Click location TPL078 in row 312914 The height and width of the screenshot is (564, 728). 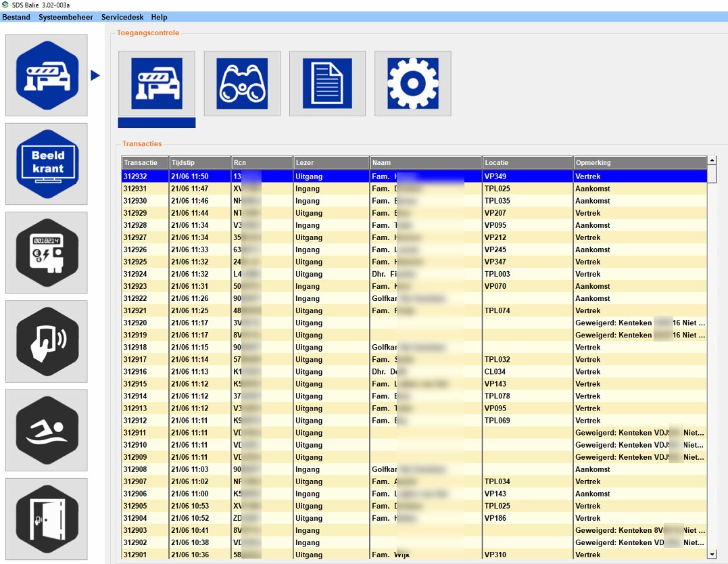498,396
